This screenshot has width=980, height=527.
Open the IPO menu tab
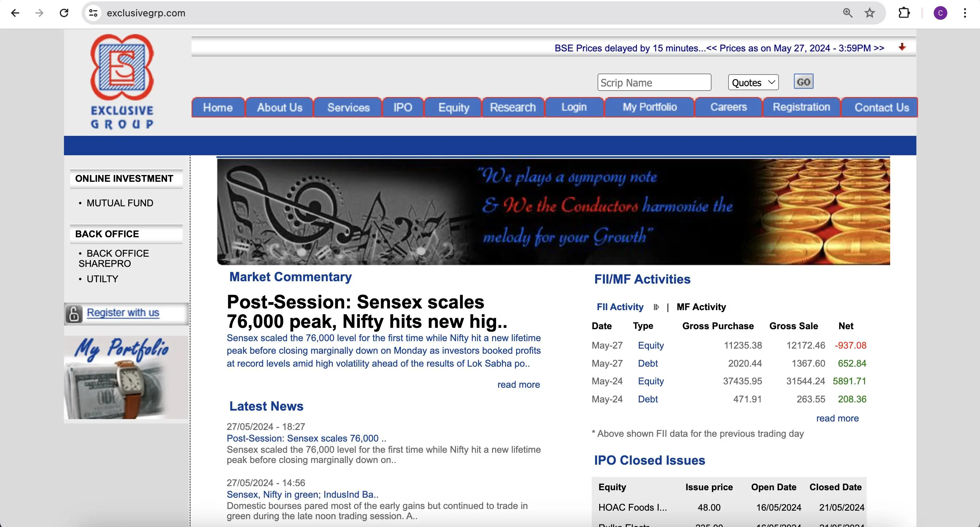point(403,107)
